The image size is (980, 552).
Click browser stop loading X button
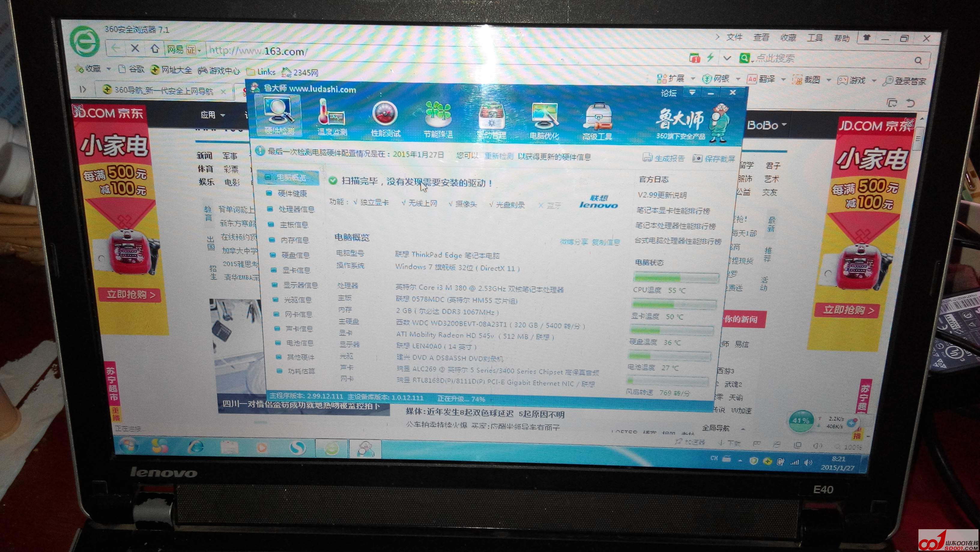click(135, 49)
